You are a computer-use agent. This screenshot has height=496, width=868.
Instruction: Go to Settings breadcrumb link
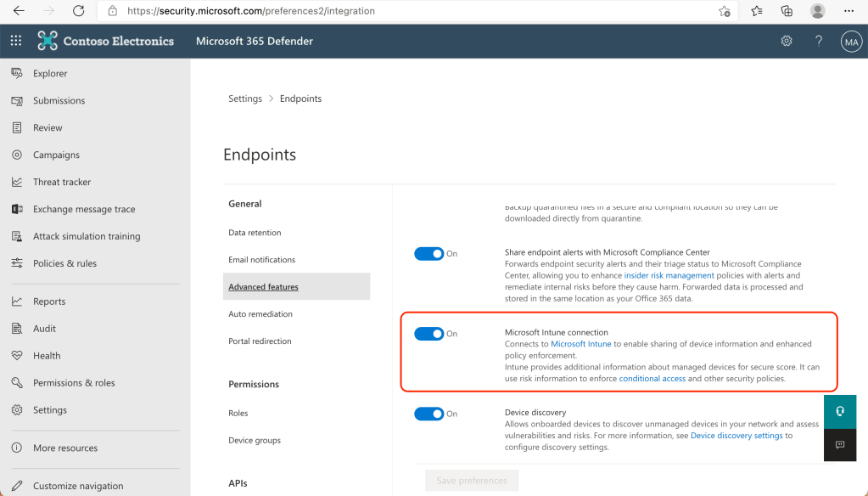pyautogui.click(x=245, y=99)
